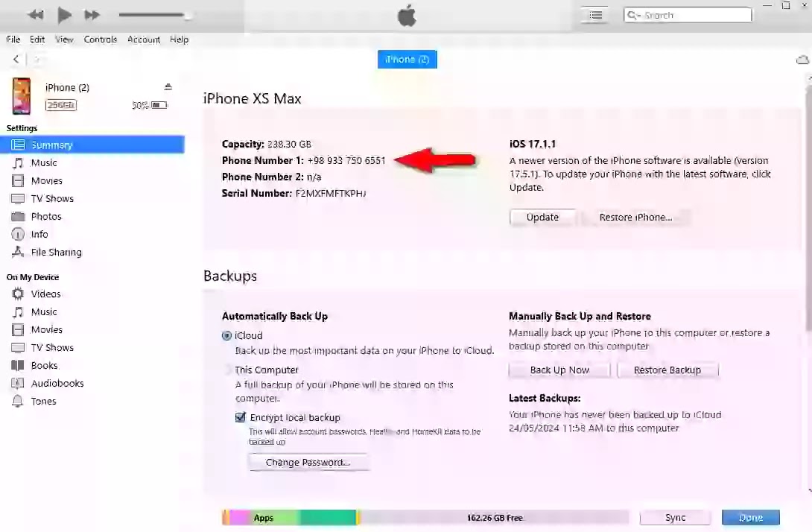Open the Edit menu

click(x=37, y=39)
